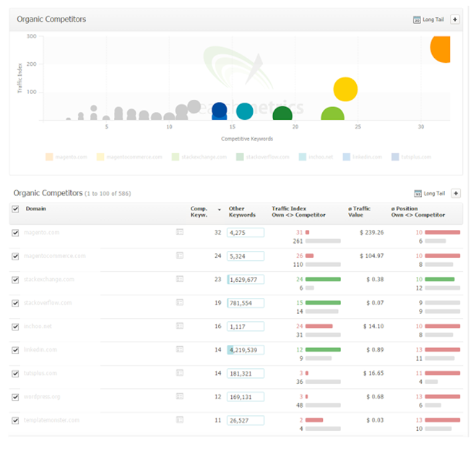Click the $ 239.26 traffic value
476x449 pixels.
coord(371,232)
